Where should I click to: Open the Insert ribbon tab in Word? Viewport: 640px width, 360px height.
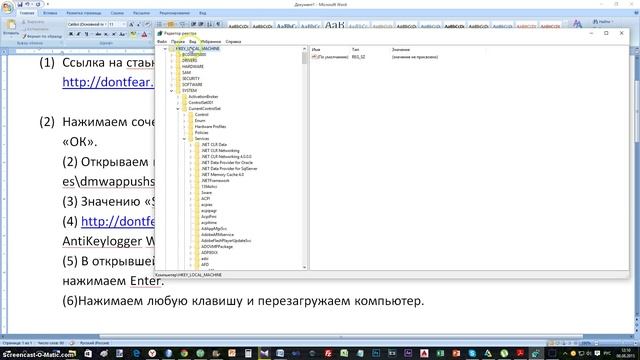pos(50,13)
